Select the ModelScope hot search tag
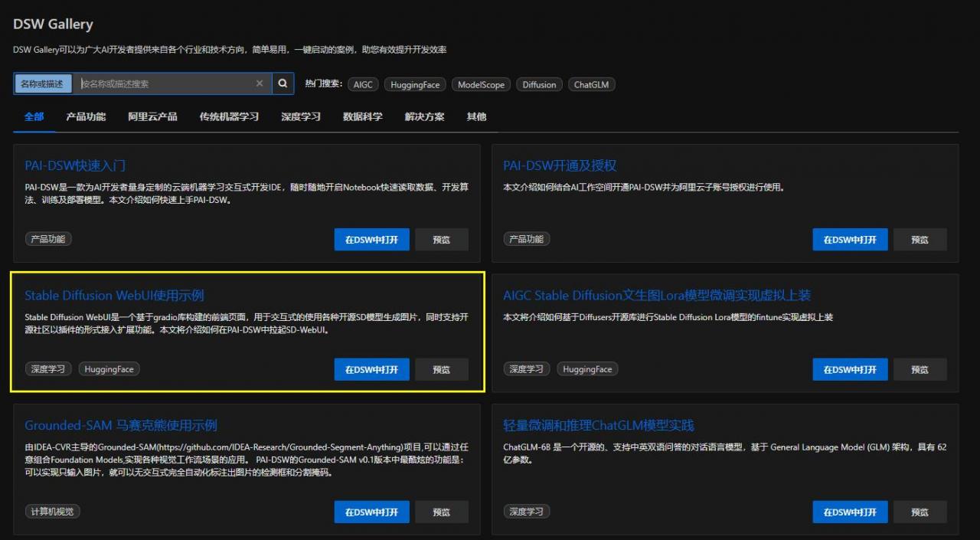Viewport: 980px width, 540px height. (x=481, y=84)
